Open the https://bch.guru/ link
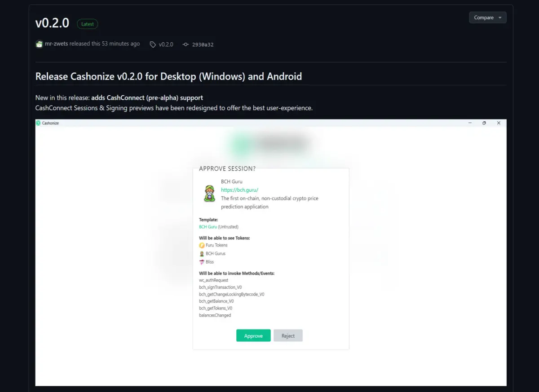 pos(239,190)
